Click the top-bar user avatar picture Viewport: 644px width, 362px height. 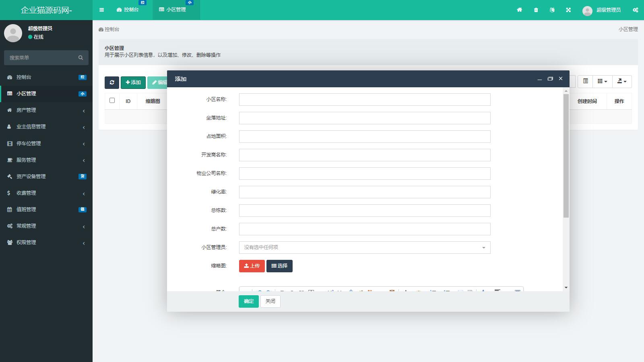(587, 11)
